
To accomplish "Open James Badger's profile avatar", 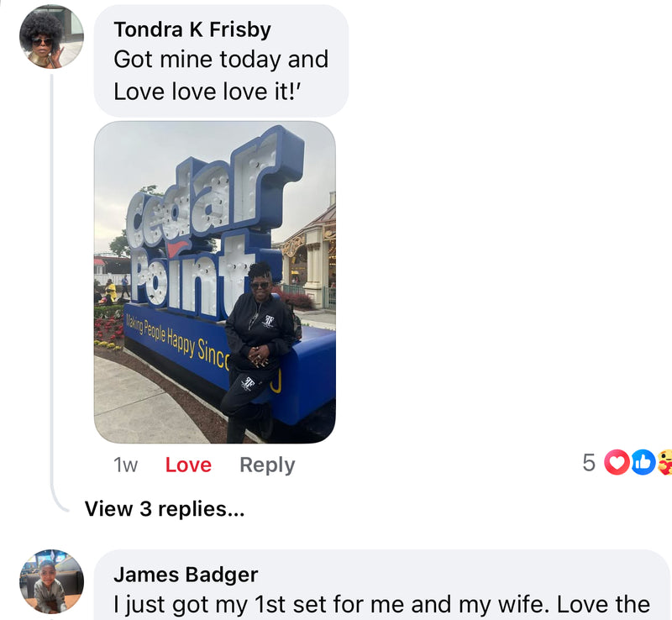I will pyautogui.click(x=51, y=581).
